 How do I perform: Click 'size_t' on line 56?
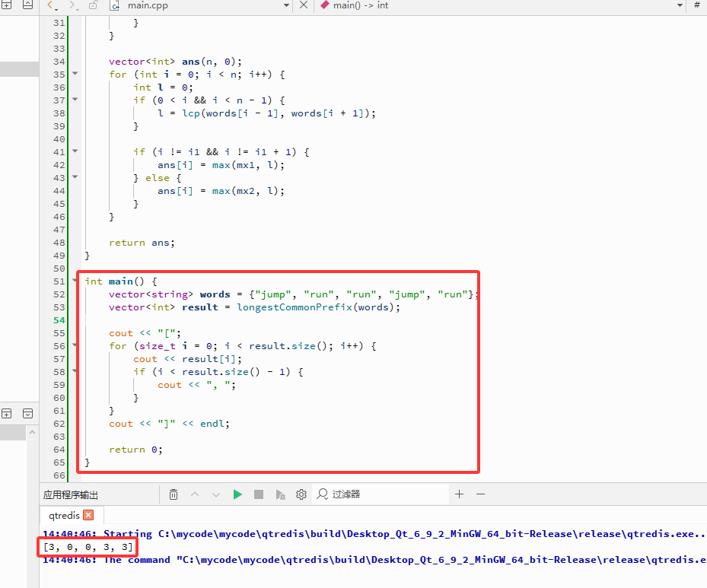(158, 346)
